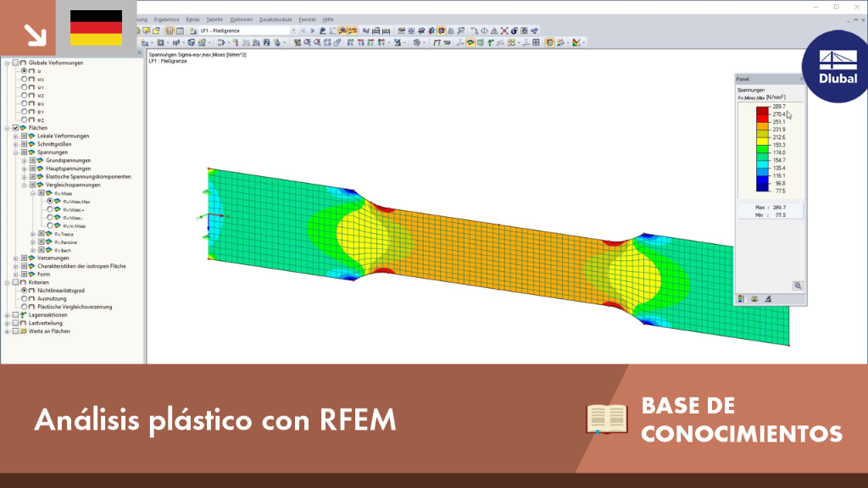Check the Lagerreaktionen checkbox
The image size is (868, 488).
pyautogui.click(x=15, y=315)
